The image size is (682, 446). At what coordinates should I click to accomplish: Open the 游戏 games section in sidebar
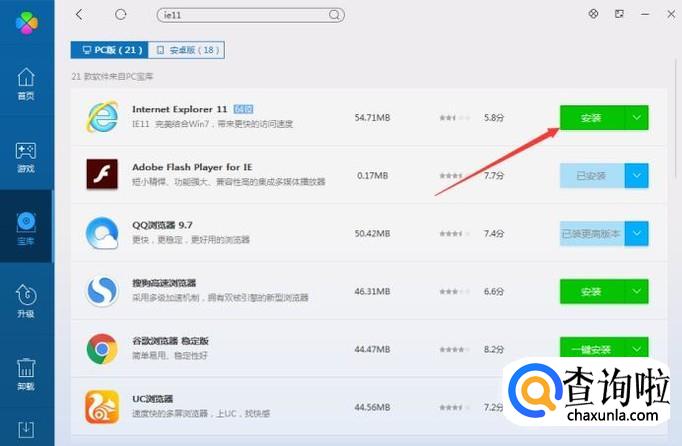(x=26, y=157)
